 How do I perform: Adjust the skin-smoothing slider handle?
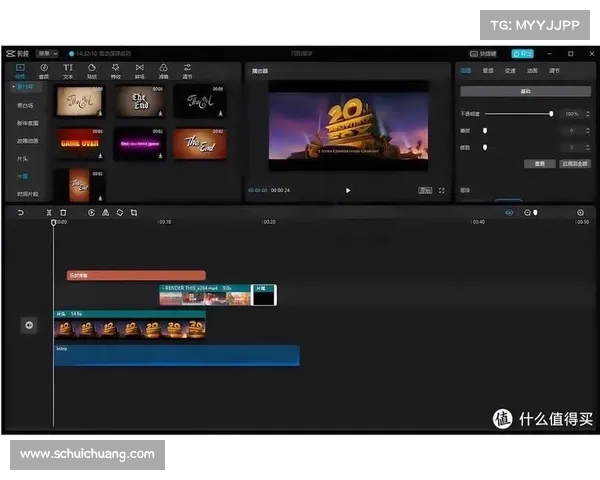485,131
